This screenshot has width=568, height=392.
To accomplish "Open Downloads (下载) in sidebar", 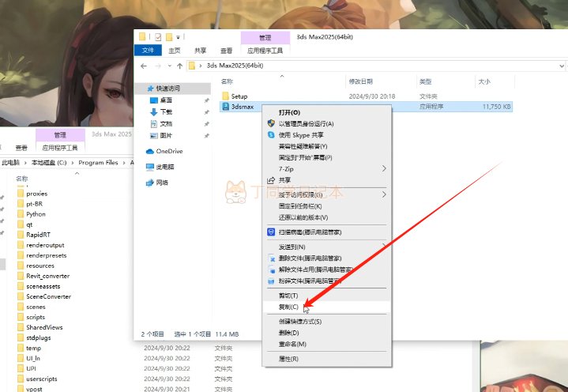I will click(x=166, y=111).
